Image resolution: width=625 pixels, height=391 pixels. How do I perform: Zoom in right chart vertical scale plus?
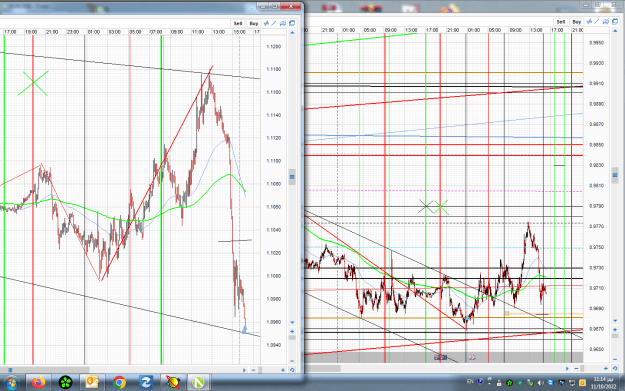click(x=615, y=330)
